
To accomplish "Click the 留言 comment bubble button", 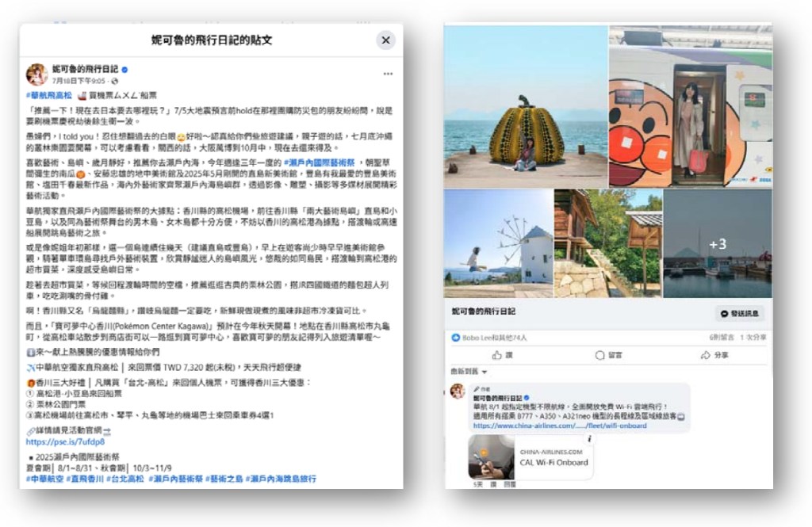I will [609, 356].
